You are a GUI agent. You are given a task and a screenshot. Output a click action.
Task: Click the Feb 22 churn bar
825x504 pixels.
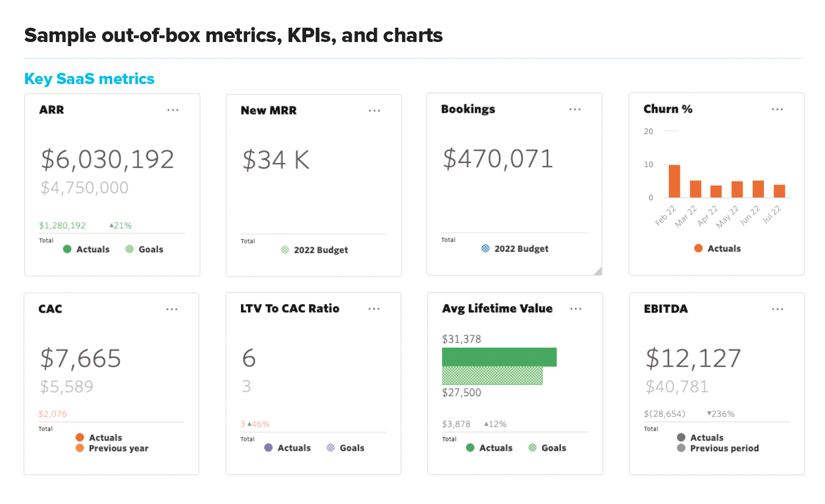[x=674, y=181]
